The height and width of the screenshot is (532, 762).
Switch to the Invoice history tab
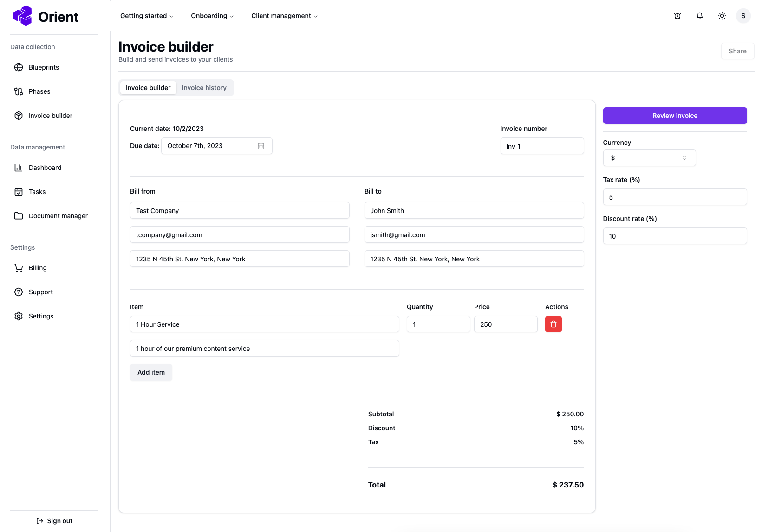click(204, 88)
